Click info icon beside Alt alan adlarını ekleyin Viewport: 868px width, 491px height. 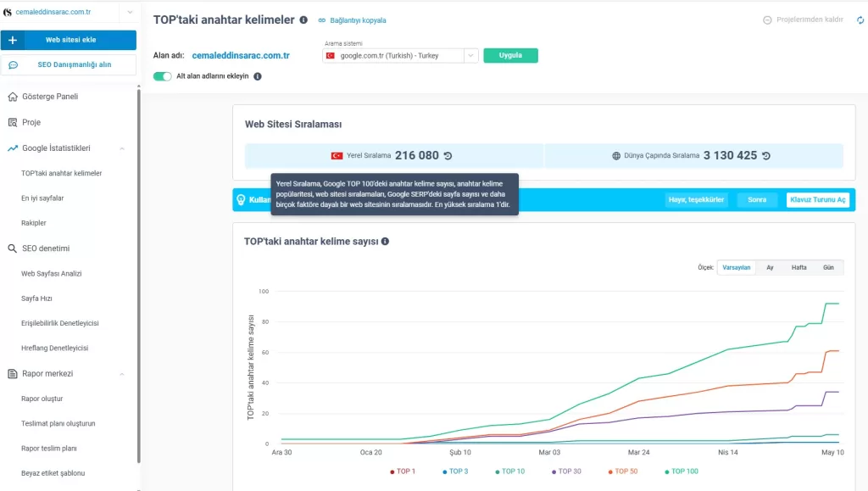coord(258,76)
